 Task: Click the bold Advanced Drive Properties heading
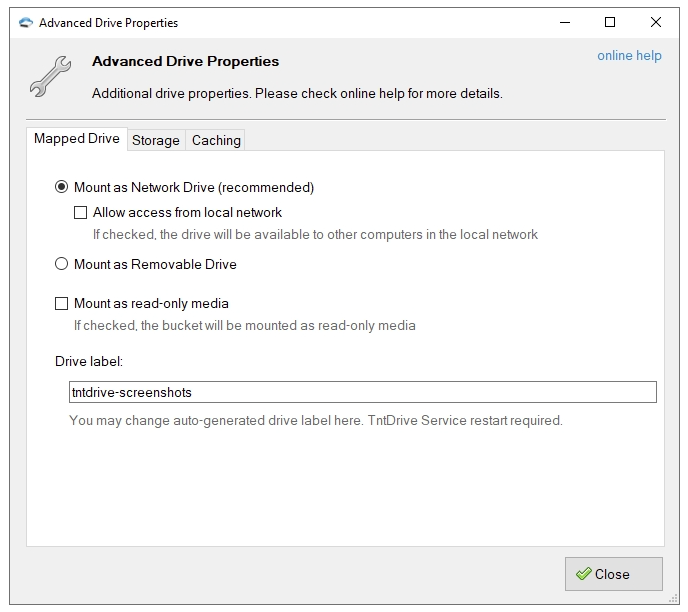(185, 61)
